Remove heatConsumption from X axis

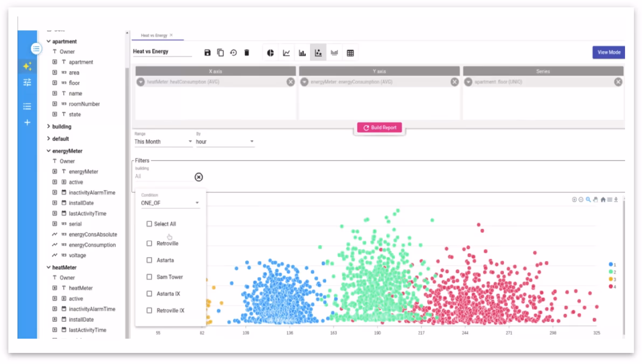(x=290, y=82)
